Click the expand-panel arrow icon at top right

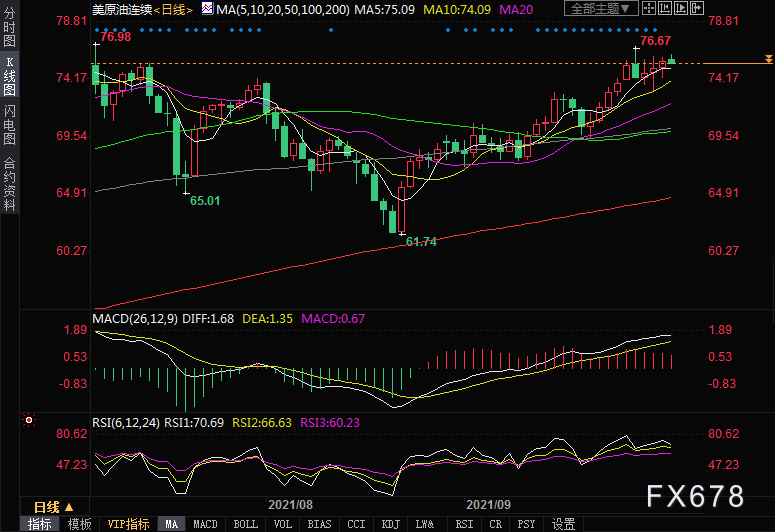pyautogui.click(x=696, y=8)
